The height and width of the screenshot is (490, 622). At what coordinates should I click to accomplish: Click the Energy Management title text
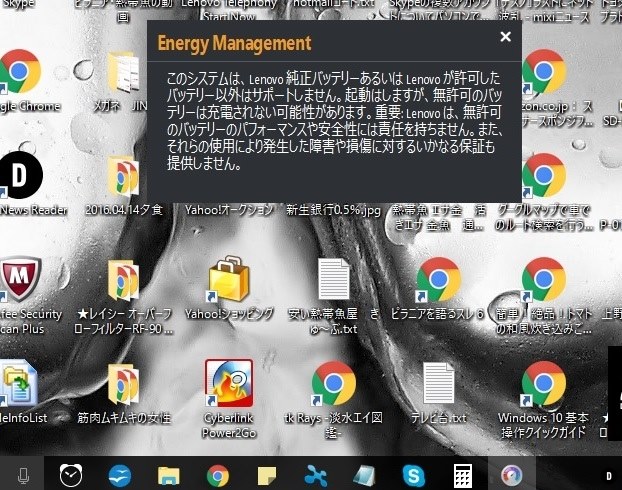234,43
